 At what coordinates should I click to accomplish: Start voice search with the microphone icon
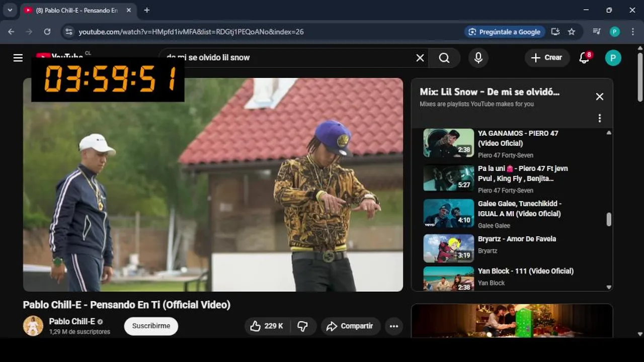478,58
